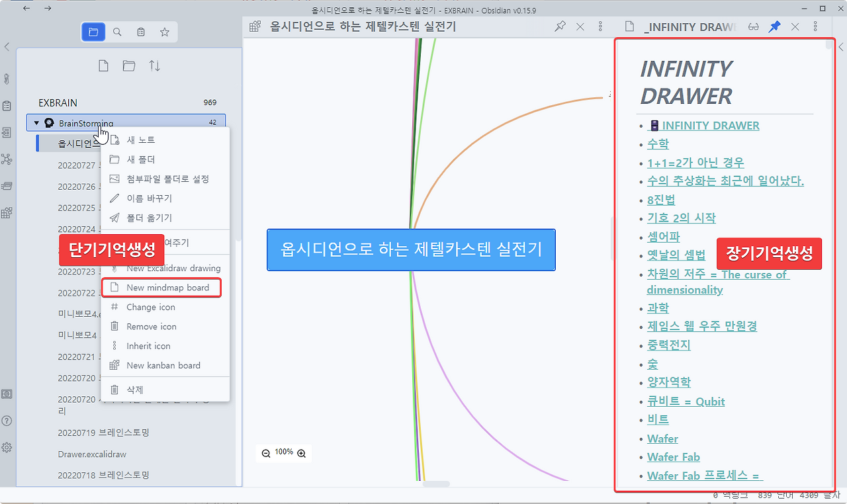
Task: Open the 수학 link
Action: [658, 144]
